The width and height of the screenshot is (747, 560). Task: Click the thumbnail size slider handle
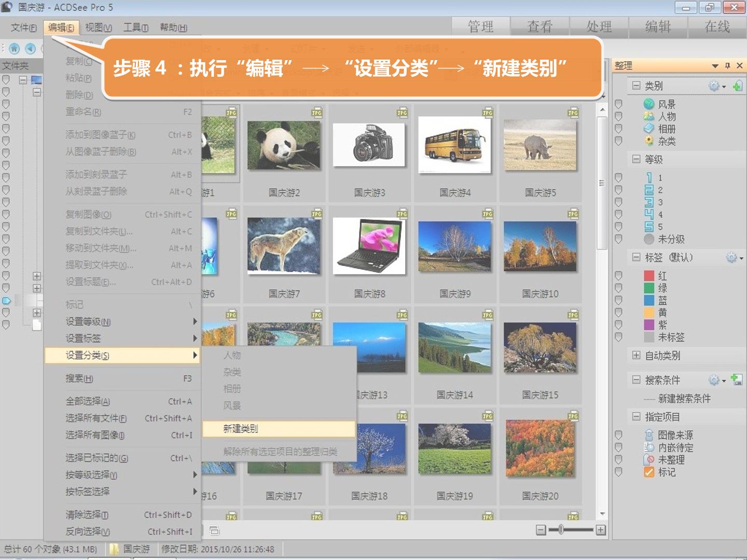tap(561, 530)
